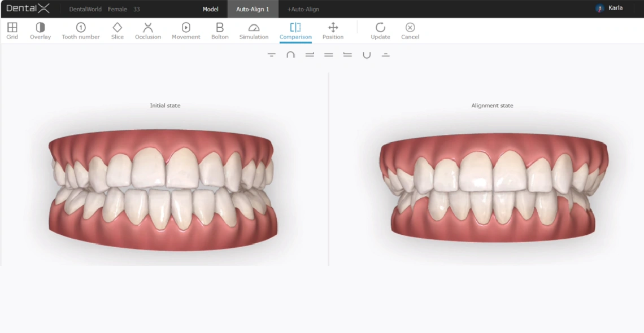Start the Simulation tool
The height and width of the screenshot is (333, 644).
[x=254, y=31]
